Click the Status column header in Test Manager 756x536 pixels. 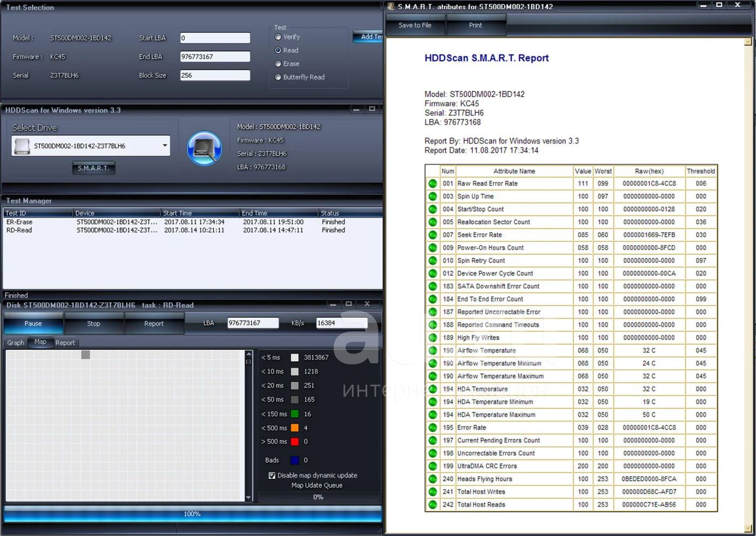[x=350, y=213]
